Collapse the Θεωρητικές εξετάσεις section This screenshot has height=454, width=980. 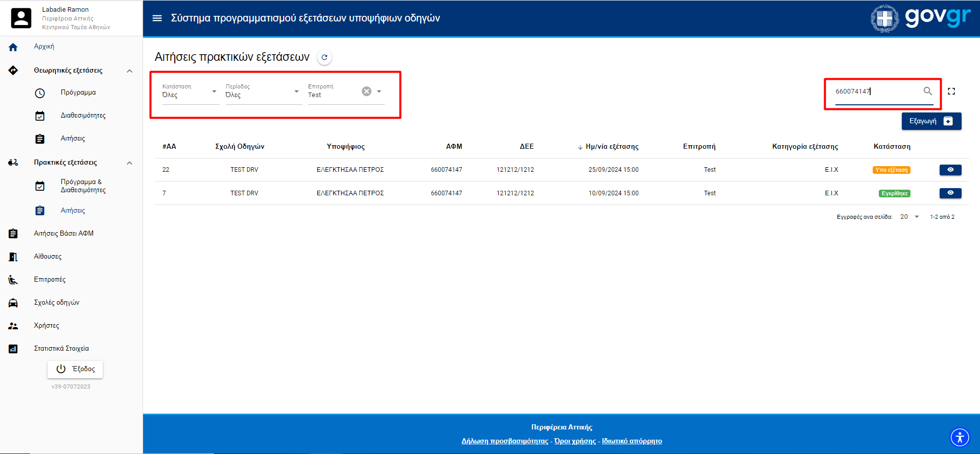[130, 71]
